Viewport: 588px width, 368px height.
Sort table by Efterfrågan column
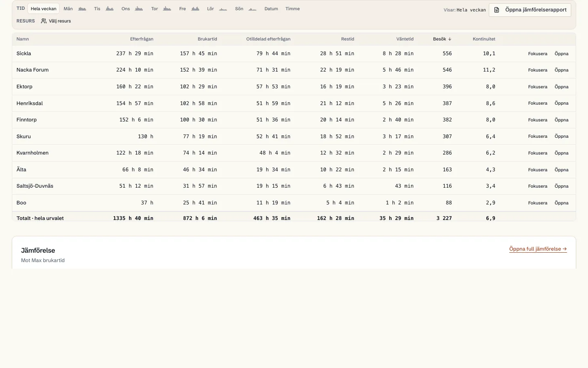(142, 39)
